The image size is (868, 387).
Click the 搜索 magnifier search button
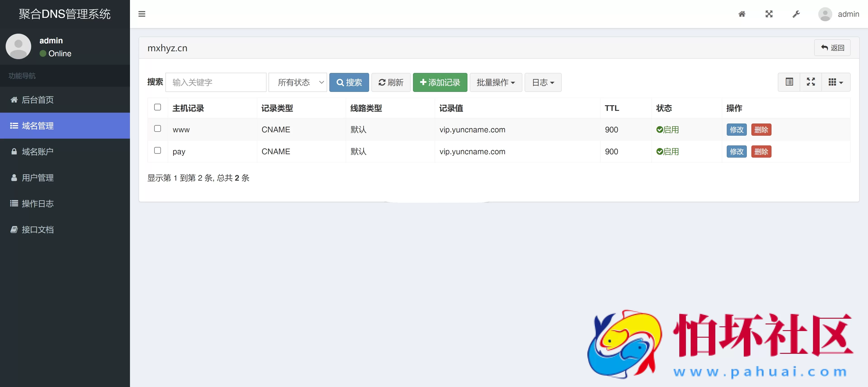point(349,82)
